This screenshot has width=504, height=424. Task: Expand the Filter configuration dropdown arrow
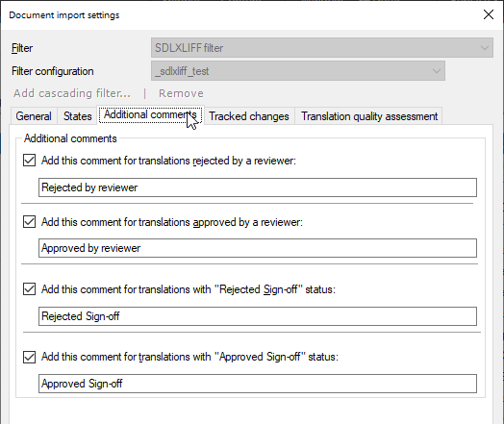[436, 71]
